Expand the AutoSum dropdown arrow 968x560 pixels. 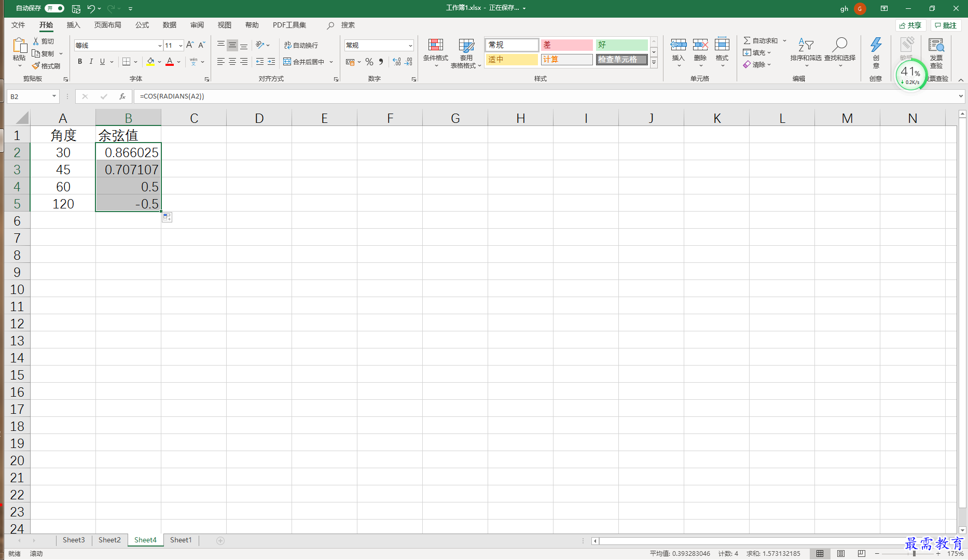784,40
